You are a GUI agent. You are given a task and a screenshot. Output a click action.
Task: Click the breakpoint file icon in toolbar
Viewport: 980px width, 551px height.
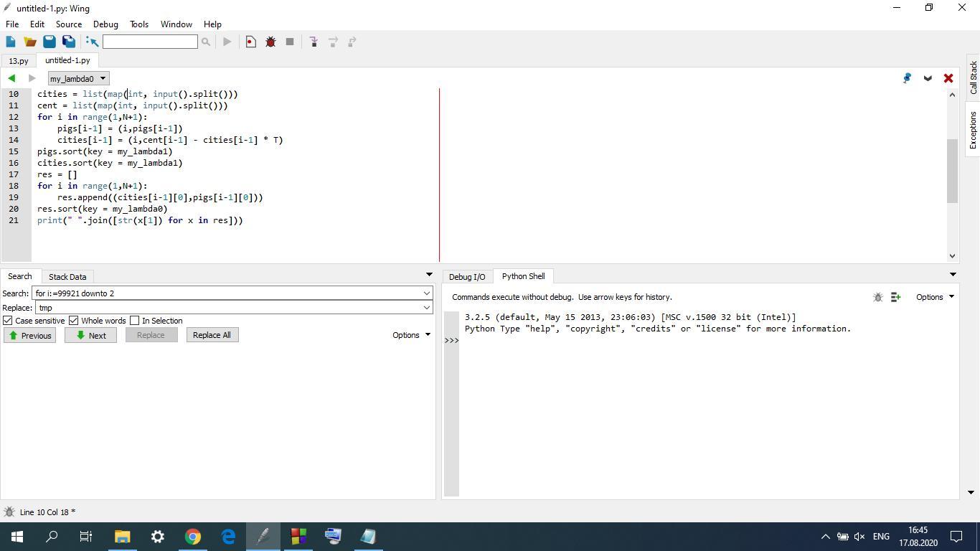pos(250,42)
